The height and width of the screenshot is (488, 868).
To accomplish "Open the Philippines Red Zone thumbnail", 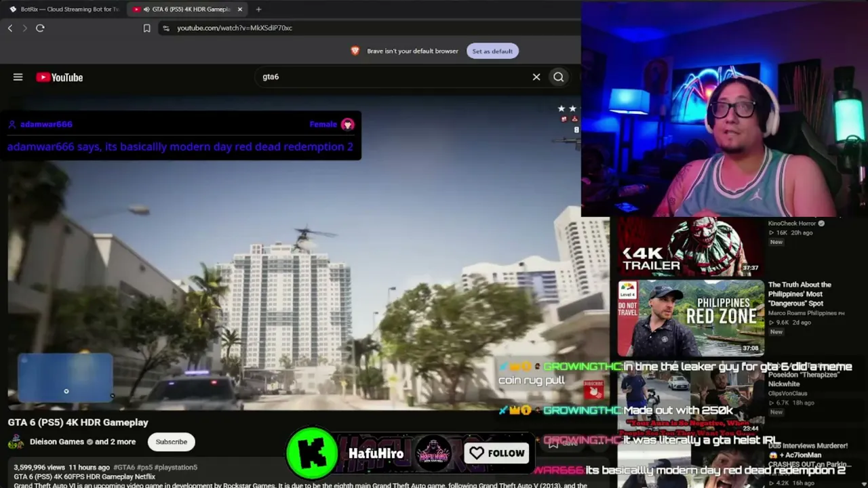I will tap(690, 318).
